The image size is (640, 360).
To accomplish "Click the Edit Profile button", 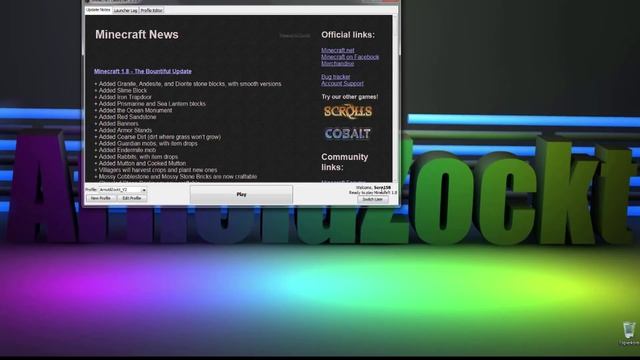I will pos(132,198).
